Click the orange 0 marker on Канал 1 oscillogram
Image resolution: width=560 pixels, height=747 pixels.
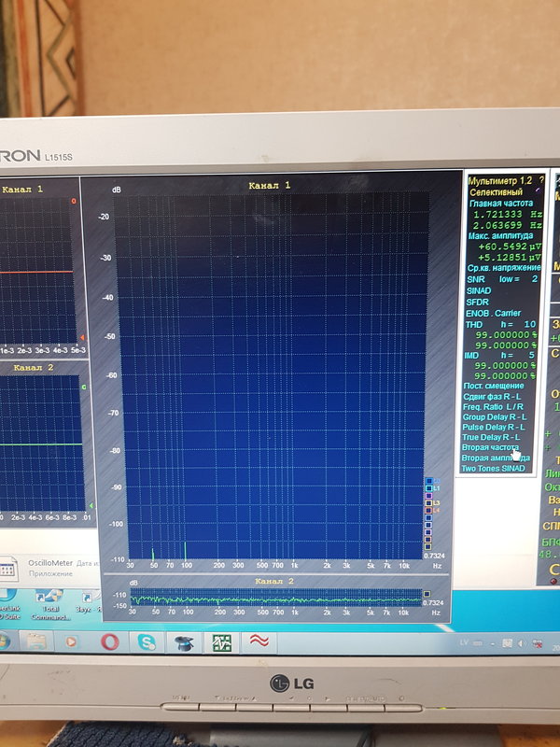(x=74, y=202)
